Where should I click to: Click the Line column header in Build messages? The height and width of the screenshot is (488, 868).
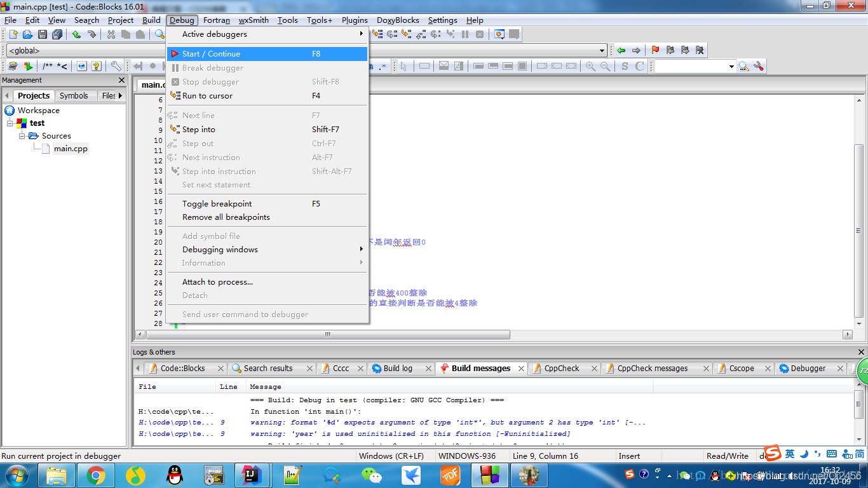229,387
